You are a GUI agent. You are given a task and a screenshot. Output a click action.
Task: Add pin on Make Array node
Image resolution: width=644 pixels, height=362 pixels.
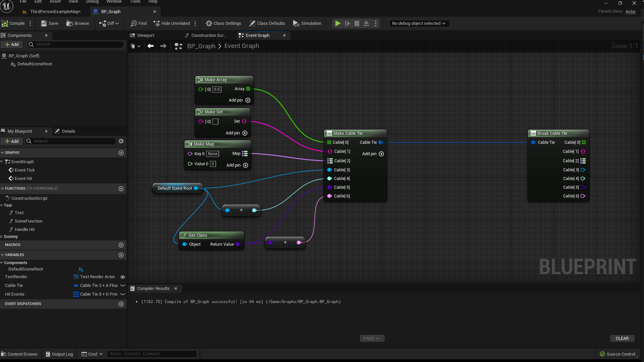(x=248, y=100)
